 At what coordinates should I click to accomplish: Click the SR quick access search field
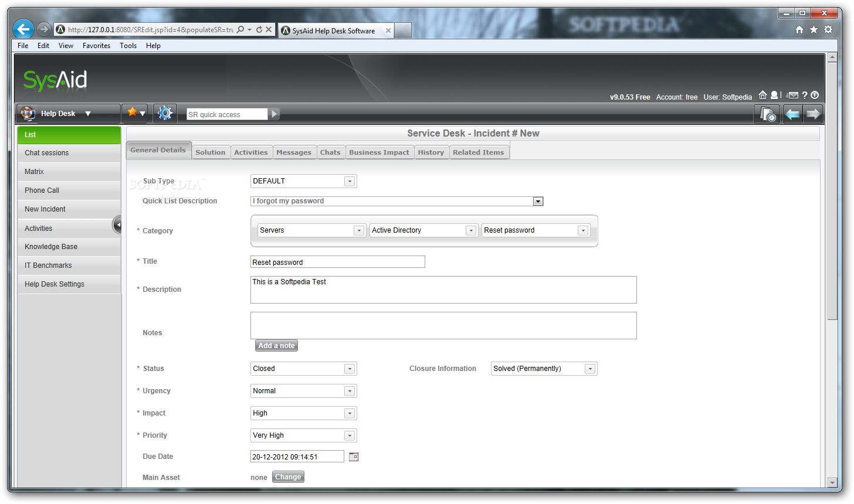pos(227,114)
